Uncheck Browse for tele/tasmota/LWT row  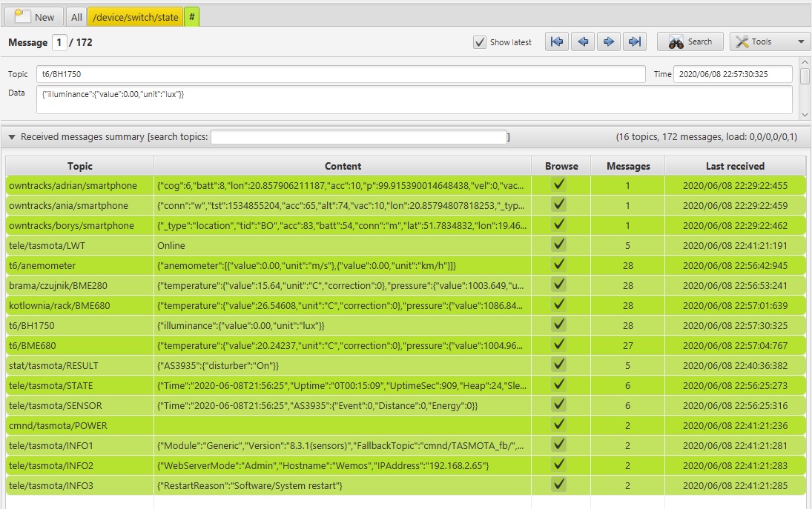coord(560,245)
